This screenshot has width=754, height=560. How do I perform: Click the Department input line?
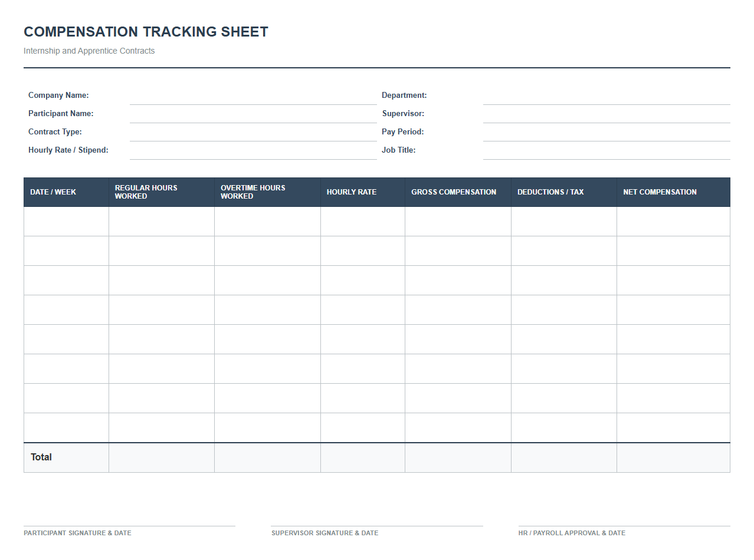[607, 95]
